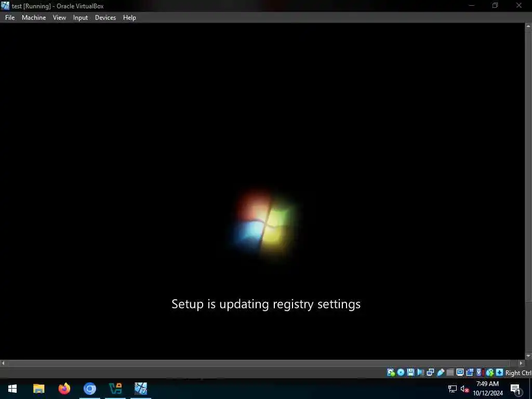Click the keyboard capture arrow icon
Screen dimensions: 532x399
(499, 373)
